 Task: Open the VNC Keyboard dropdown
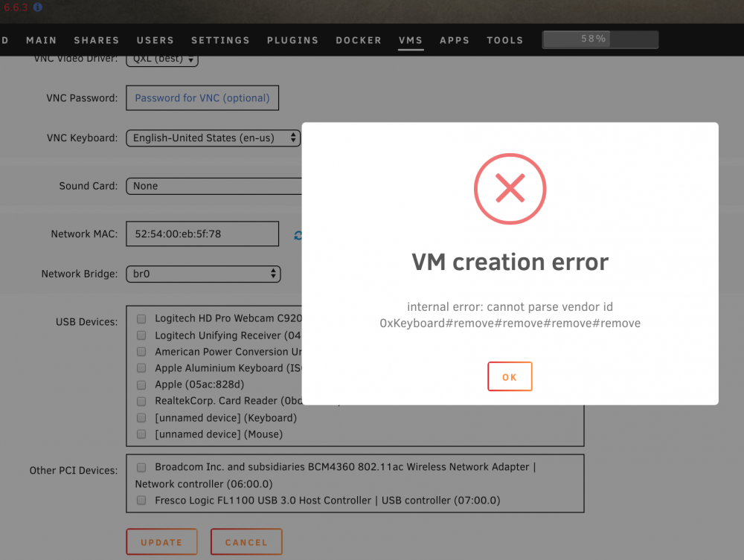pyautogui.click(x=213, y=138)
